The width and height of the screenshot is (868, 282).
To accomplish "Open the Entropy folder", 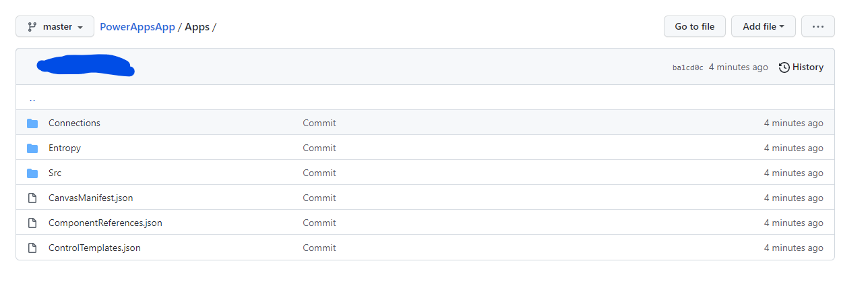I will (65, 148).
